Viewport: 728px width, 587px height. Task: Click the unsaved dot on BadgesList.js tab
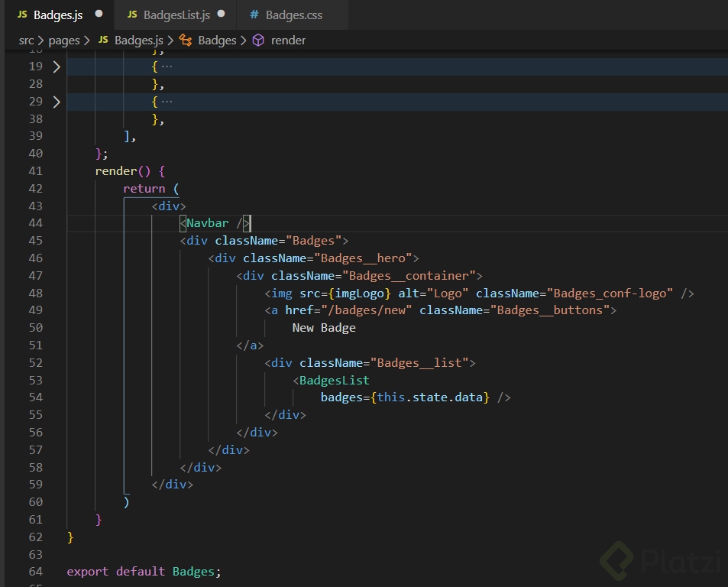click(x=222, y=15)
